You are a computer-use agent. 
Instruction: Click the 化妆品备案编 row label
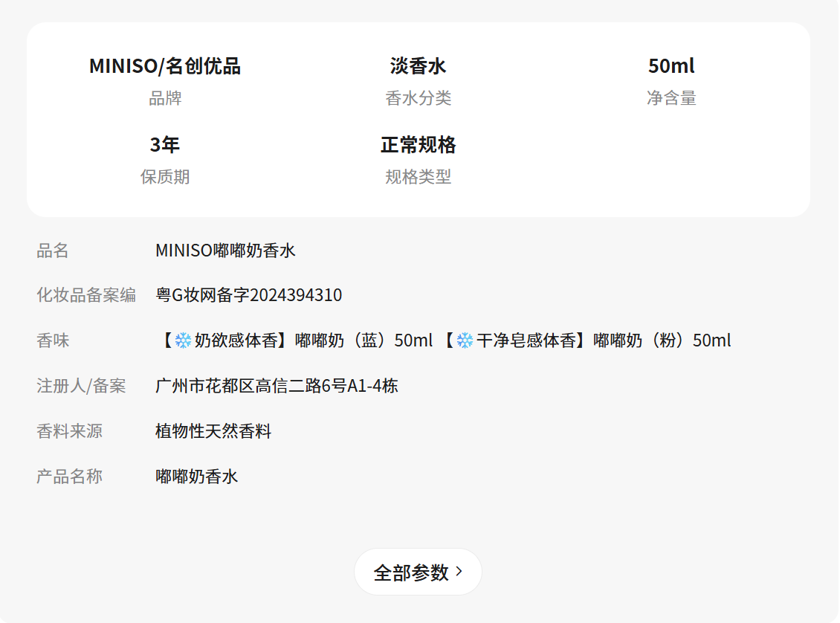pyautogui.click(x=86, y=295)
